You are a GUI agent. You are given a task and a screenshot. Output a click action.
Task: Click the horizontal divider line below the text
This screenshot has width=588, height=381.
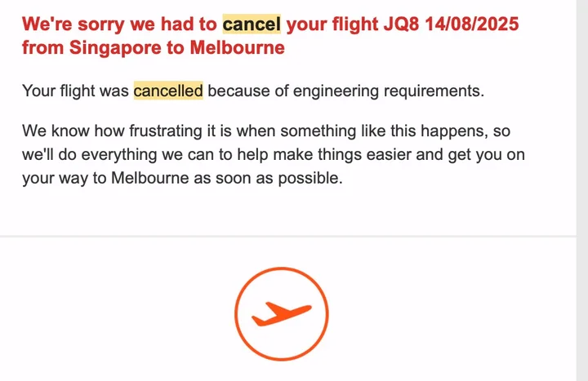pos(294,237)
